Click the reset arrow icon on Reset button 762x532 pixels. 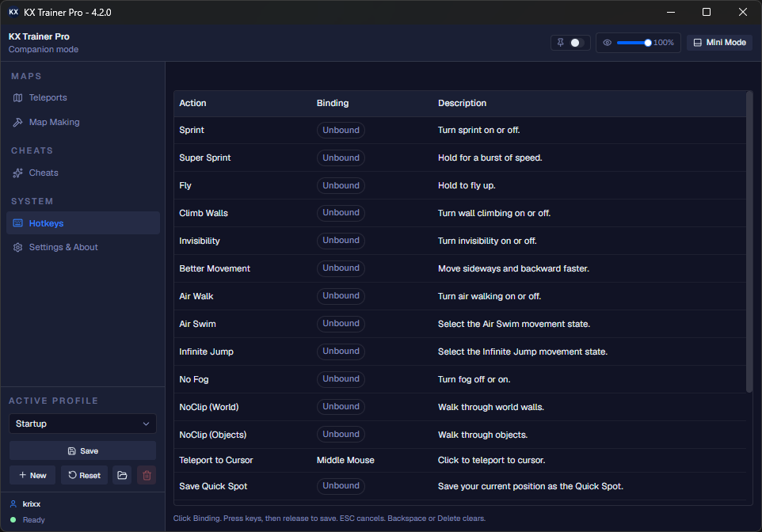72,475
